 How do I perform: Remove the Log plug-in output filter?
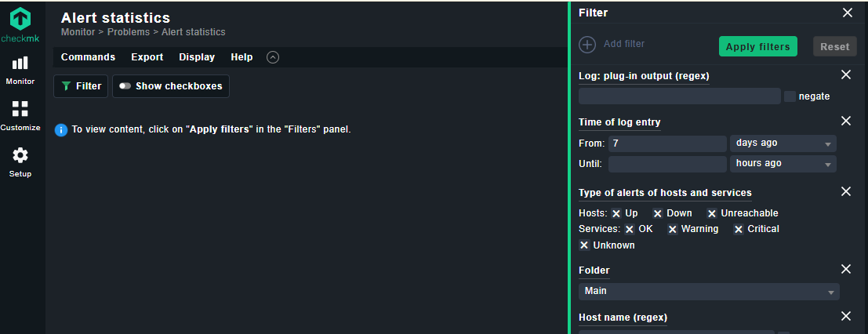(846, 74)
